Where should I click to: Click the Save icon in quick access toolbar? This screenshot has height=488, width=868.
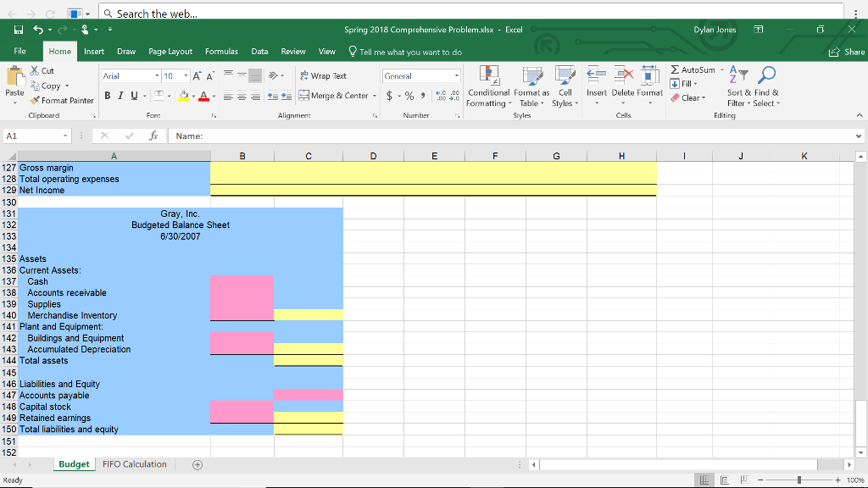coord(19,30)
